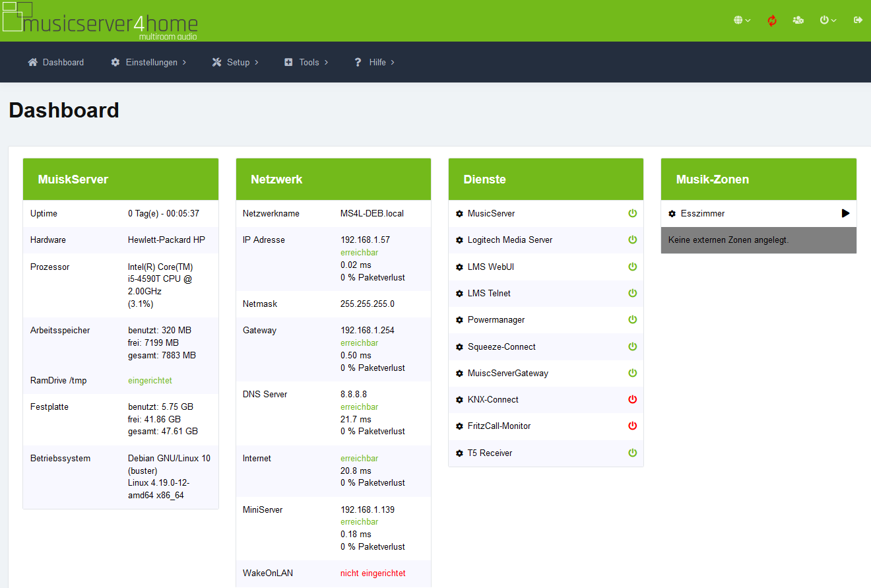This screenshot has width=871, height=588.
Task: Go to the Dashboard menu item
Action: pyautogui.click(x=56, y=62)
